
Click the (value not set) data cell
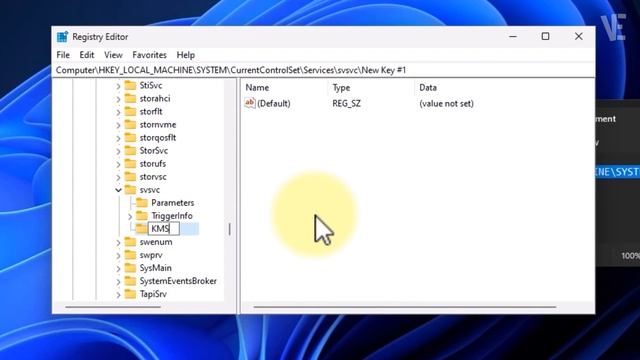(x=446, y=103)
